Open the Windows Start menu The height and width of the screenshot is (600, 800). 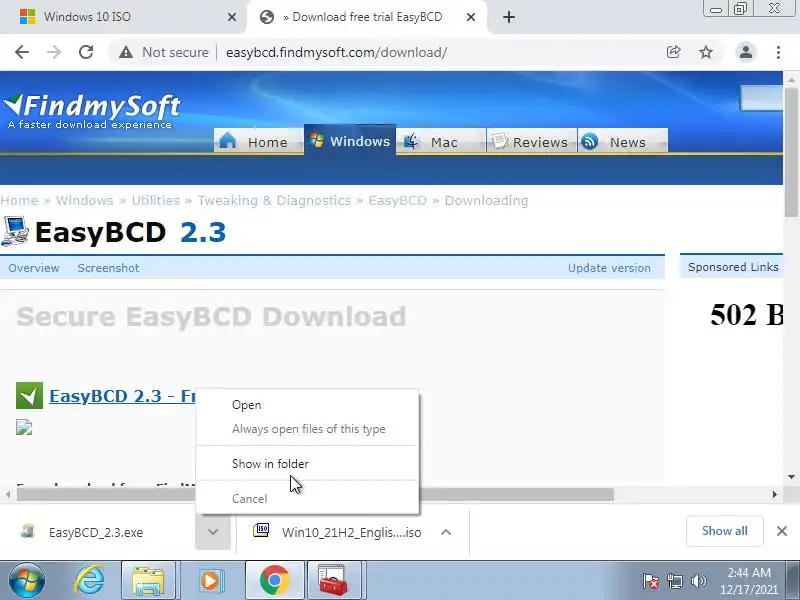tap(26, 580)
